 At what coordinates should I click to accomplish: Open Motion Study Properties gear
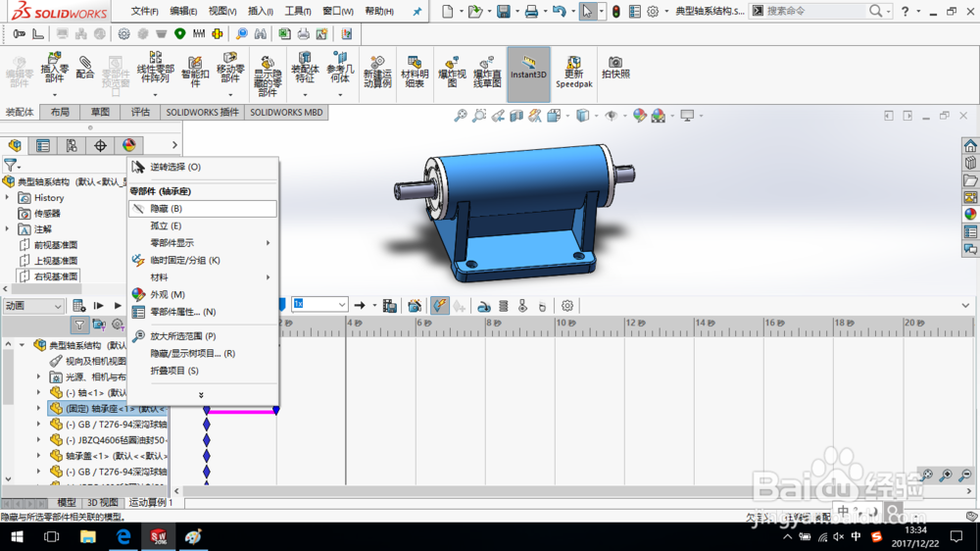(x=566, y=306)
